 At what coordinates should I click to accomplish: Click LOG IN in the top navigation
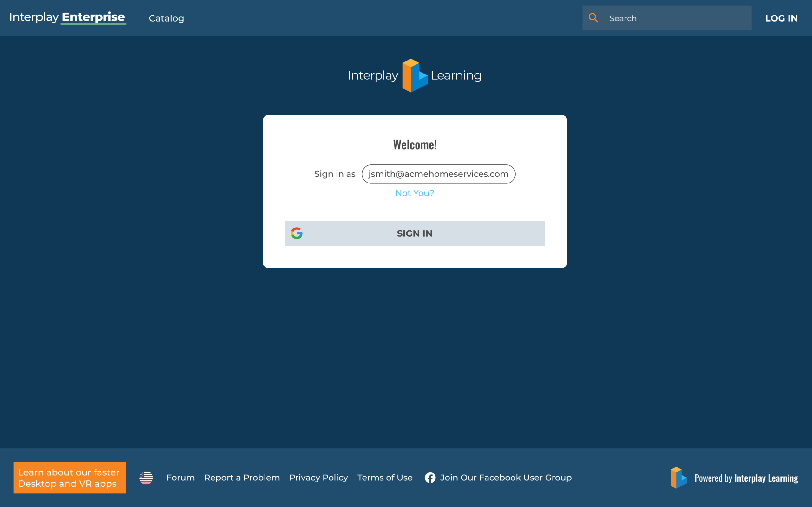[x=781, y=18]
